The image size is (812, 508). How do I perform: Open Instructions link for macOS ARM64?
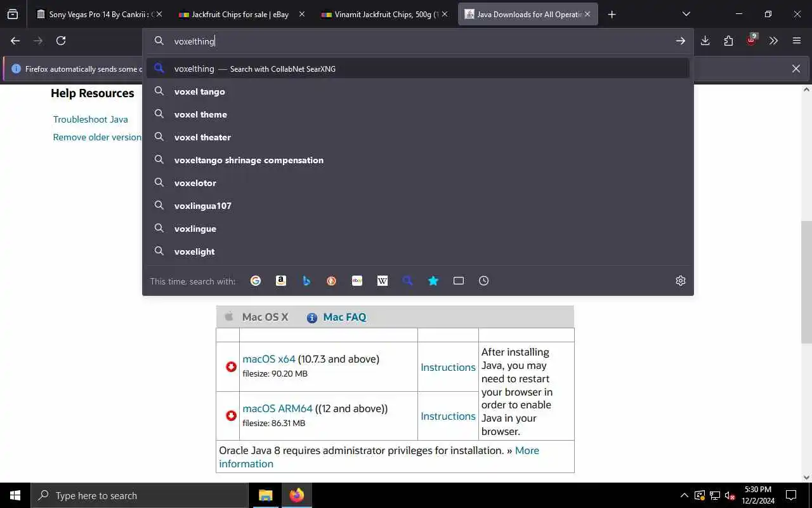[x=448, y=416]
